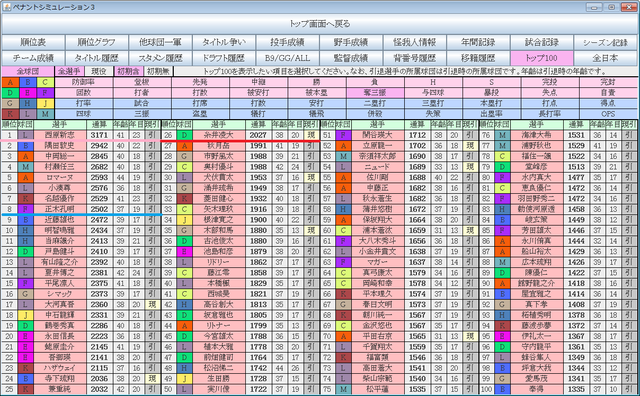Select team F purple swatch in filter grid
640x396 pixels.
[45, 93]
